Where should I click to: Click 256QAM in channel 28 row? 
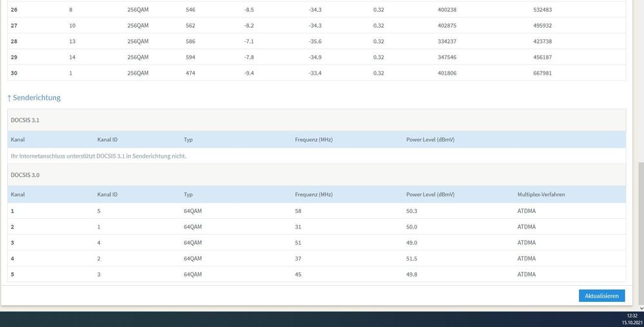click(x=137, y=41)
